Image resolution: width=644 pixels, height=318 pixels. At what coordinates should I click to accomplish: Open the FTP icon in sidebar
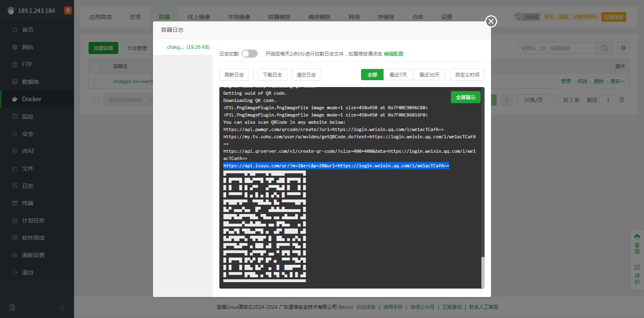15,64
